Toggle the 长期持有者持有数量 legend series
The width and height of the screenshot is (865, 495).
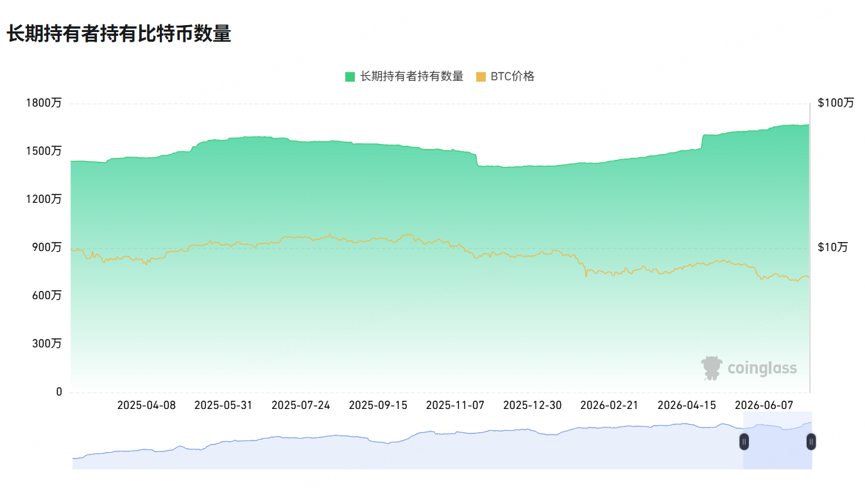(404, 77)
